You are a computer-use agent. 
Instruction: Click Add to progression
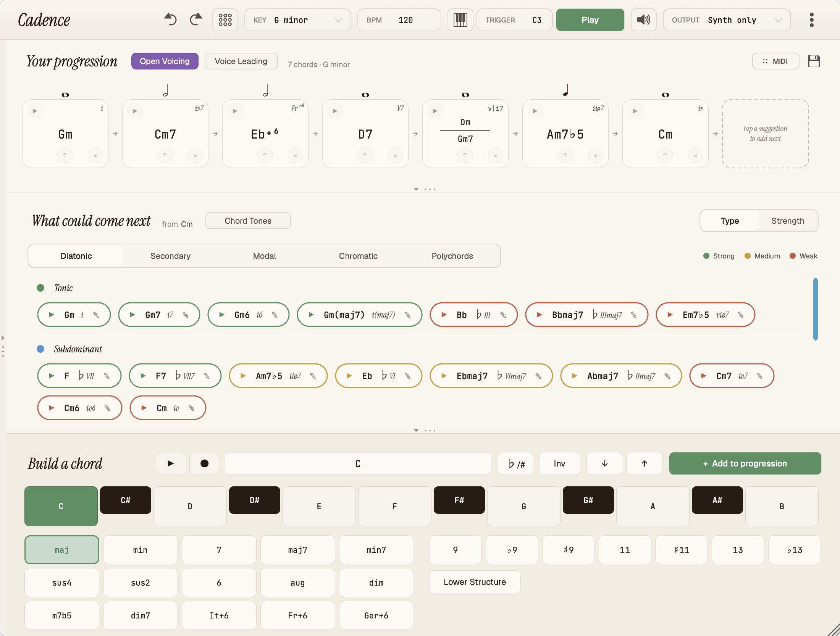(745, 463)
